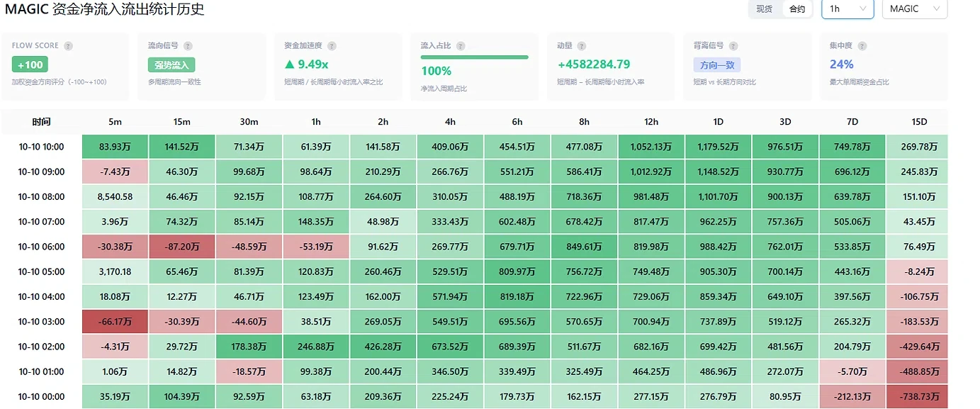Select the 10-10 06:00 time row label
The image size is (980, 409).
coord(42,247)
